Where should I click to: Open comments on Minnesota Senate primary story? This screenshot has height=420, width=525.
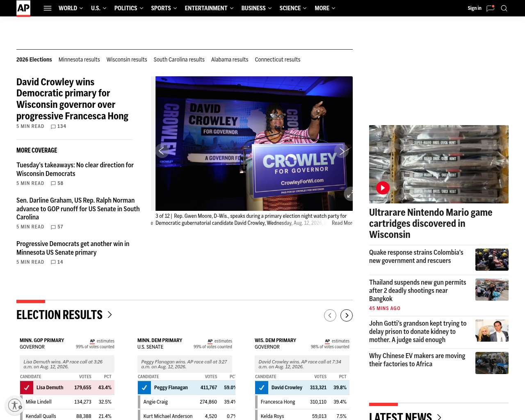(57, 262)
